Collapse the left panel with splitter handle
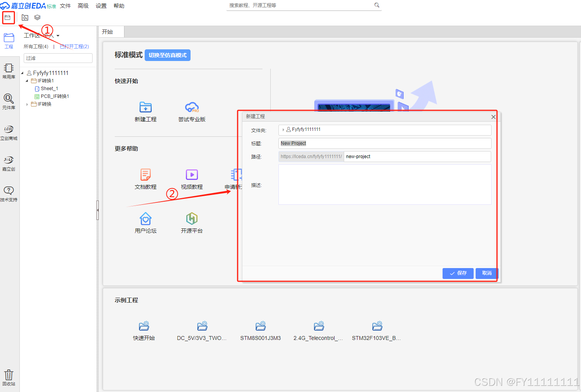Screen dimensions: 581x392 tap(98, 210)
